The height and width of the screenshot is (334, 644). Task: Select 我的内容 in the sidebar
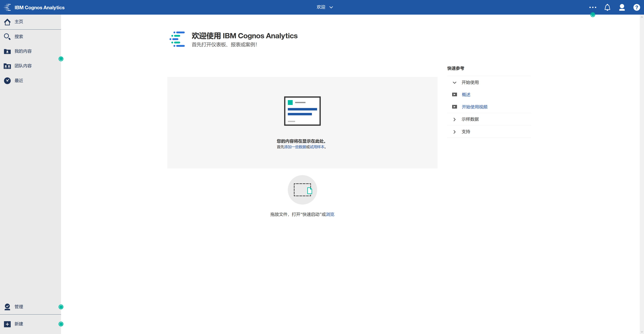click(x=31, y=51)
